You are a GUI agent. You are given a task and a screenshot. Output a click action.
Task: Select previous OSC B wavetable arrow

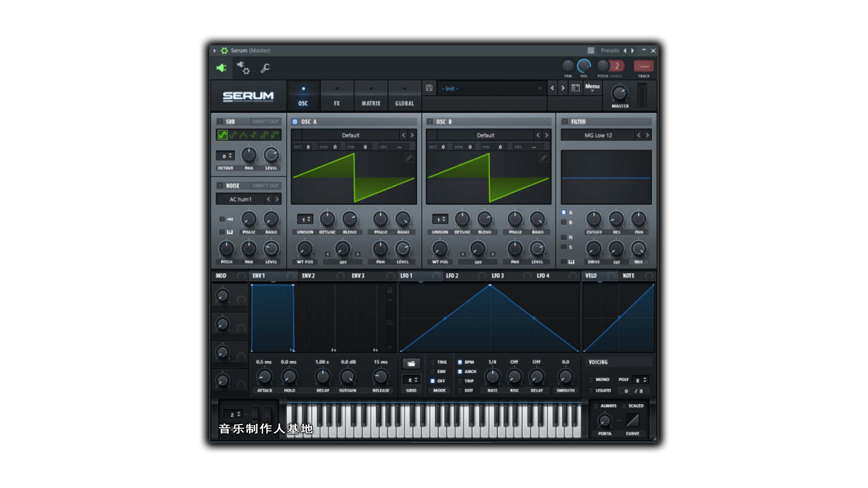click(x=538, y=135)
